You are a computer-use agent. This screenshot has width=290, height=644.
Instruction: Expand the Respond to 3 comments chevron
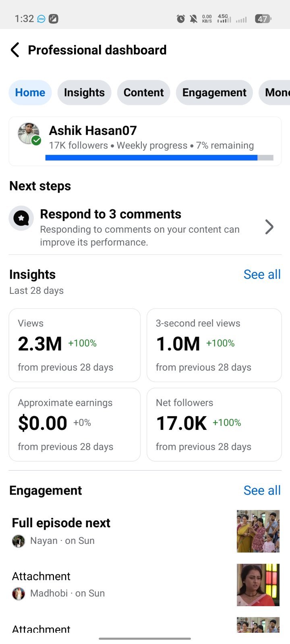pyautogui.click(x=269, y=227)
